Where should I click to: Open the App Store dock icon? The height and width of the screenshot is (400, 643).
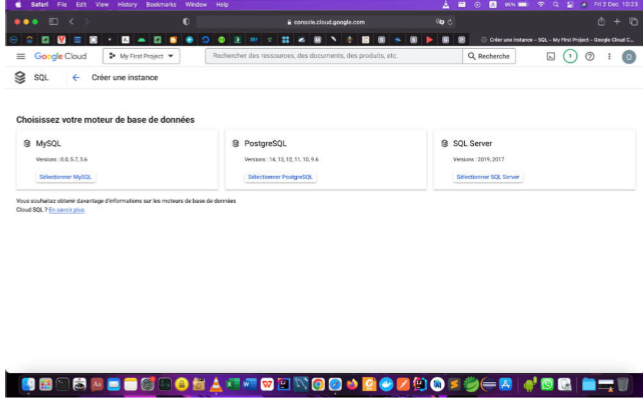pos(505,384)
